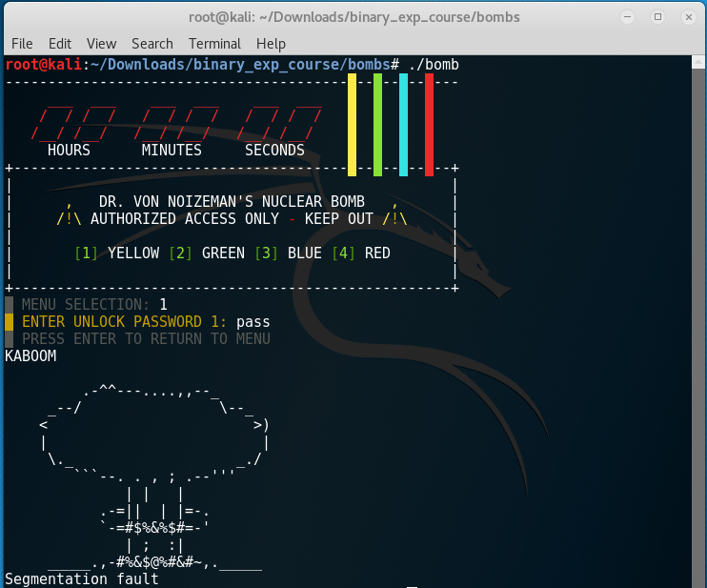Click the entered 'pass' text
This screenshot has height=588, width=707.
coord(252,322)
